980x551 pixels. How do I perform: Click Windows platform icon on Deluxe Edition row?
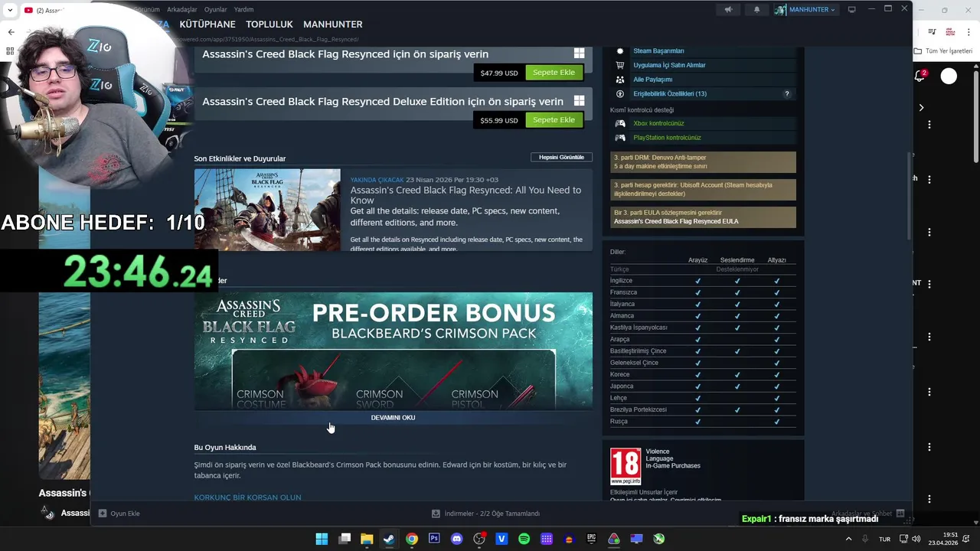point(580,101)
